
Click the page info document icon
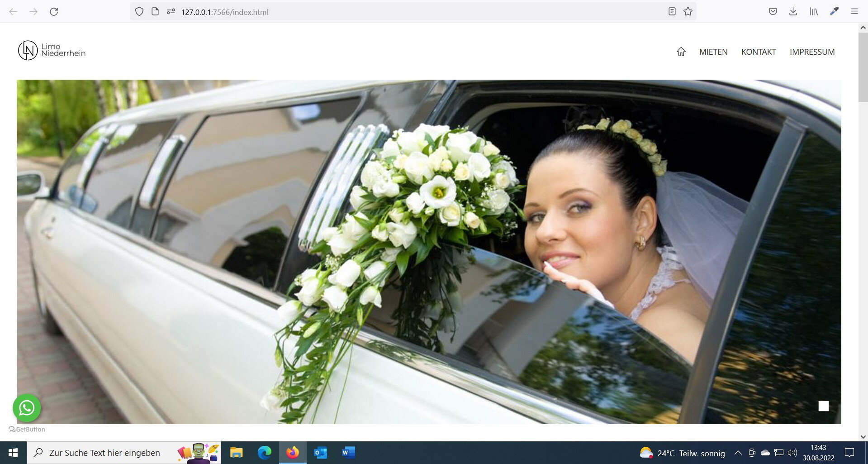(155, 12)
